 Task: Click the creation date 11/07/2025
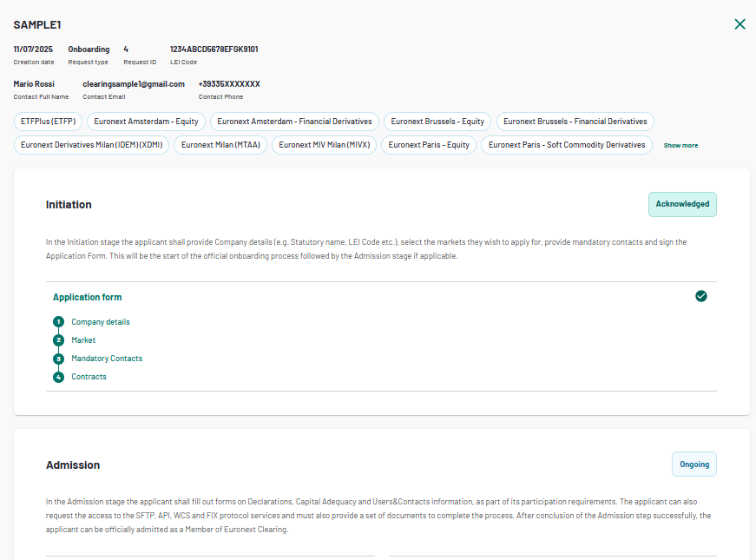[x=33, y=49]
